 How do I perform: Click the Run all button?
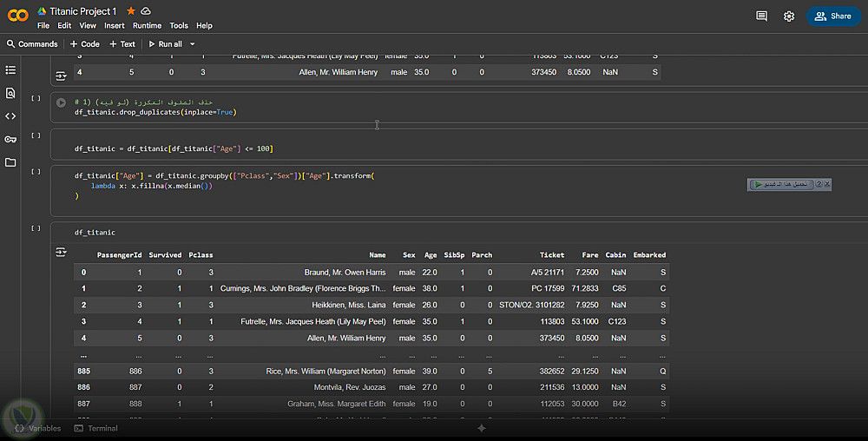click(x=165, y=44)
